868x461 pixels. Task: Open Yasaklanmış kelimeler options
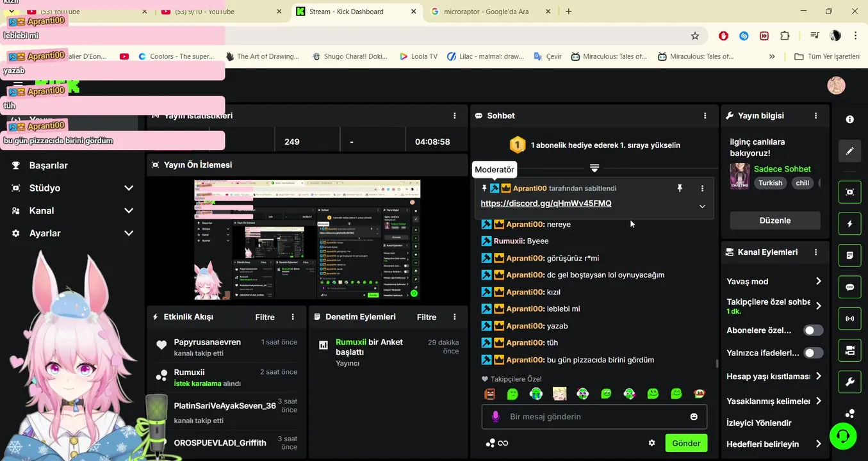pos(819,401)
